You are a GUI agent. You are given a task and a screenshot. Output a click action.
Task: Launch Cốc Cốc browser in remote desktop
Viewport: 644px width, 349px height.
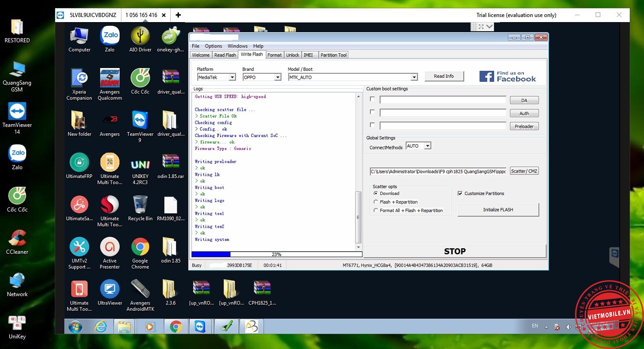140,81
